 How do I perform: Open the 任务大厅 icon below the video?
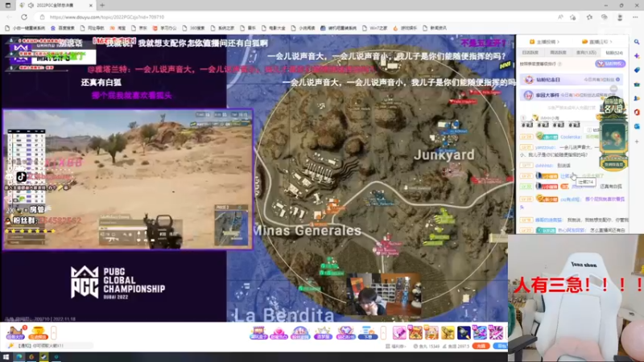pos(15,332)
